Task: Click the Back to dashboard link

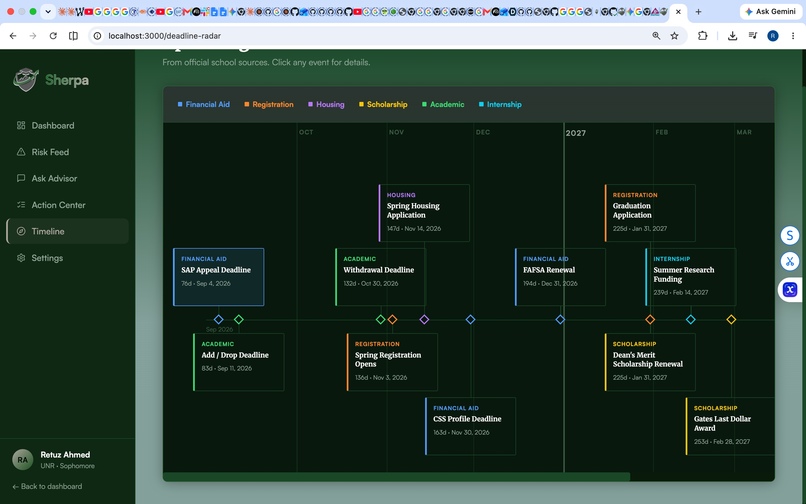Action: [x=47, y=487]
